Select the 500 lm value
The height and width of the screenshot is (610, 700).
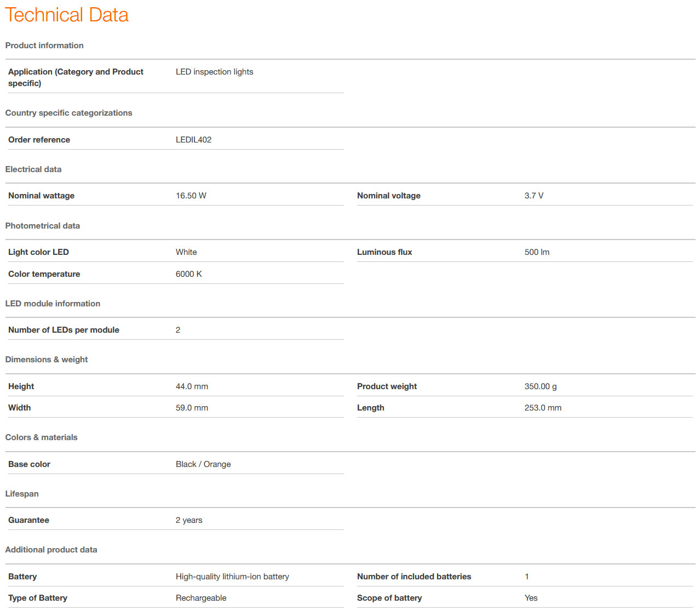click(x=536, y=252)
